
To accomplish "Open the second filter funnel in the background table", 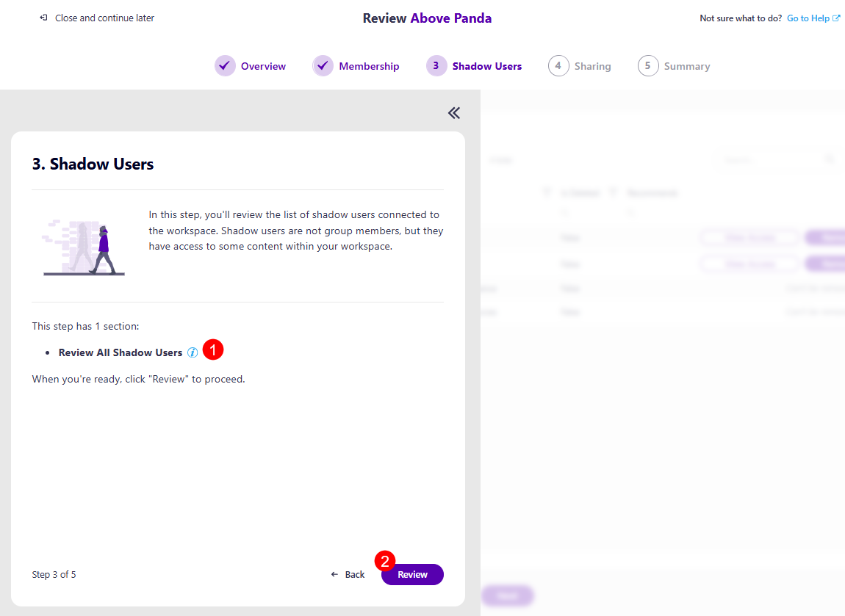I will pyautogui.click(x=613, y=192).
